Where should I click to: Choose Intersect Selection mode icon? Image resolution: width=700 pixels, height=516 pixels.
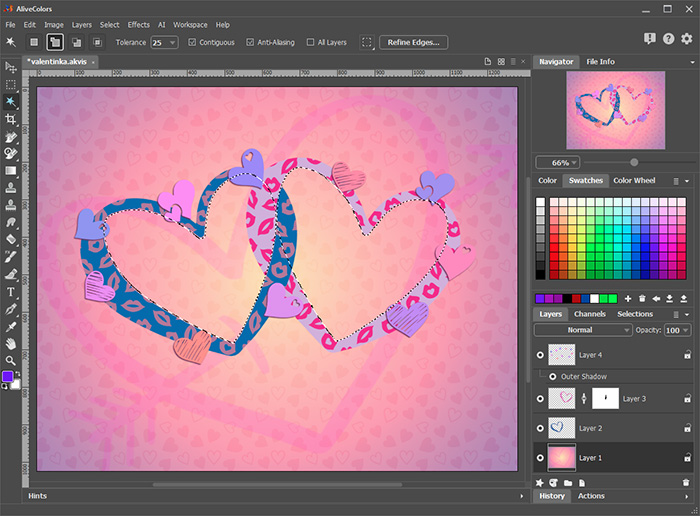(x=97, y=42)
